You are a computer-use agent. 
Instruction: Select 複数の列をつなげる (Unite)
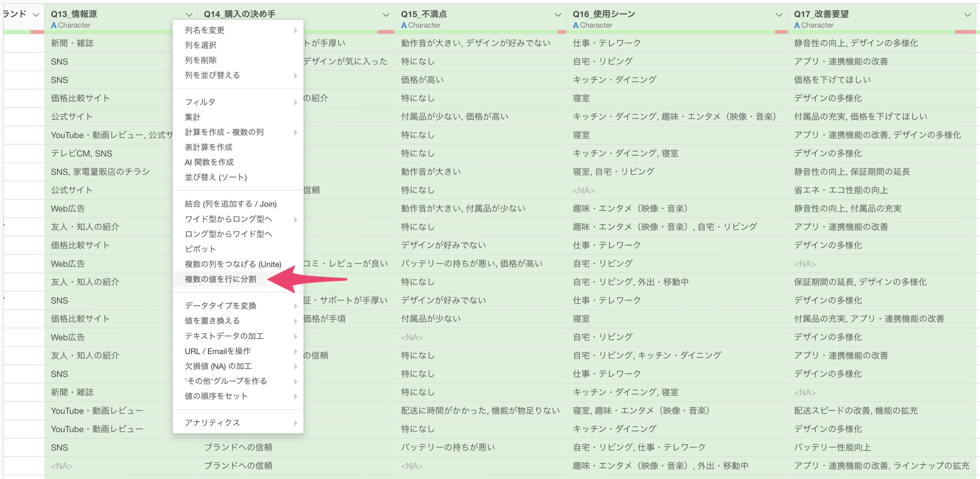[238, 264]
